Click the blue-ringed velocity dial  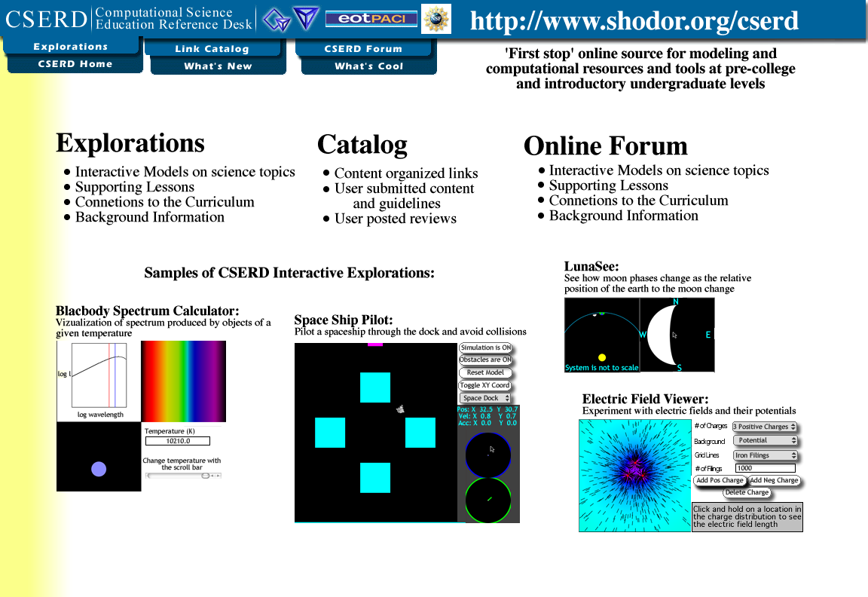[x=488, y=455]
